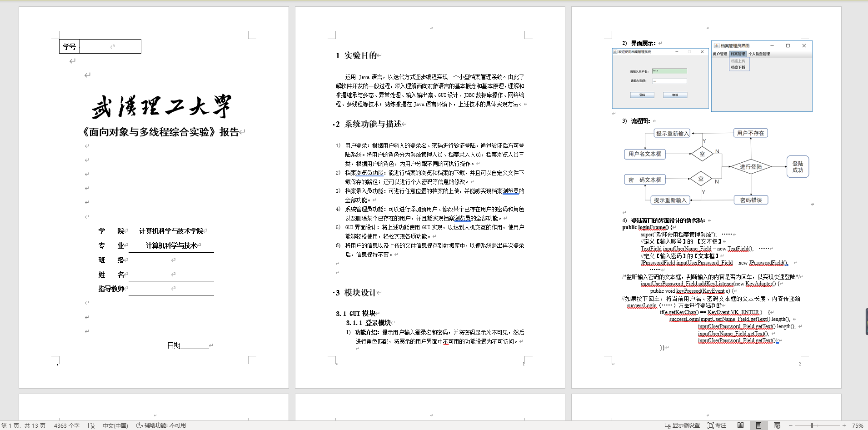This screenshot has height=430, width=868.
Task: Click the zoom in plus button
Action: click(844, 425)
